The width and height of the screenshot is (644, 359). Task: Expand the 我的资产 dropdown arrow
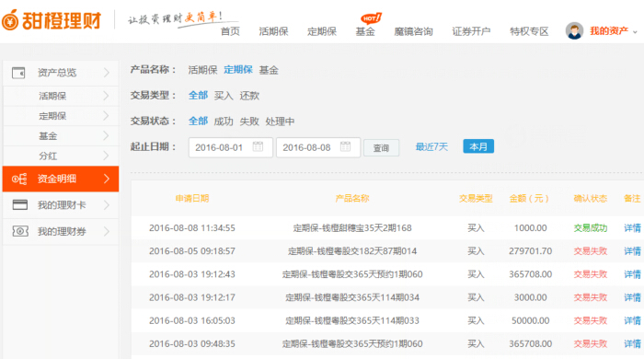tap(635, 32)
